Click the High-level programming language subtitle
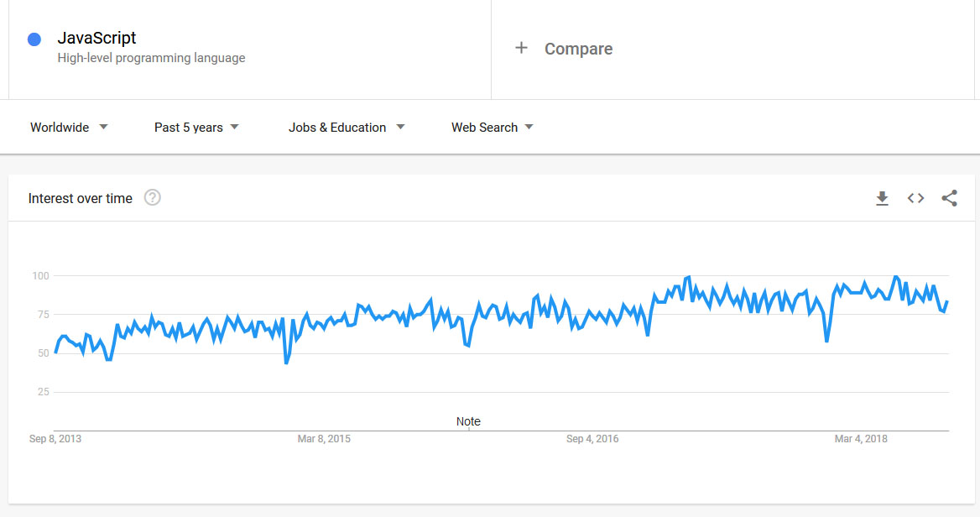 151,58
